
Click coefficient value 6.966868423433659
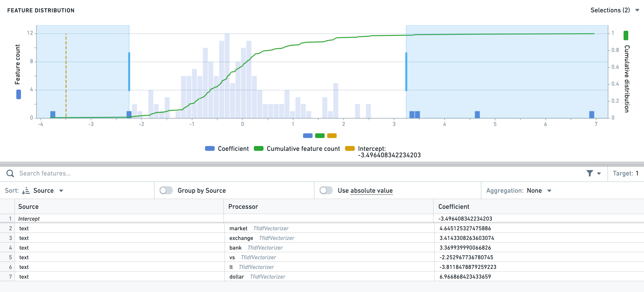pyautogui.click(x=465, y=277)
